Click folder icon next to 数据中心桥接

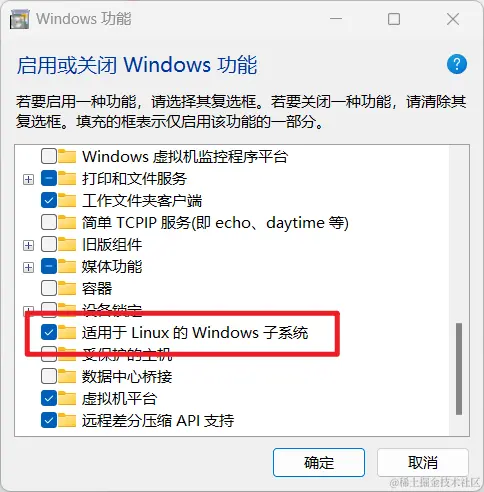click(x=67, y=376)
